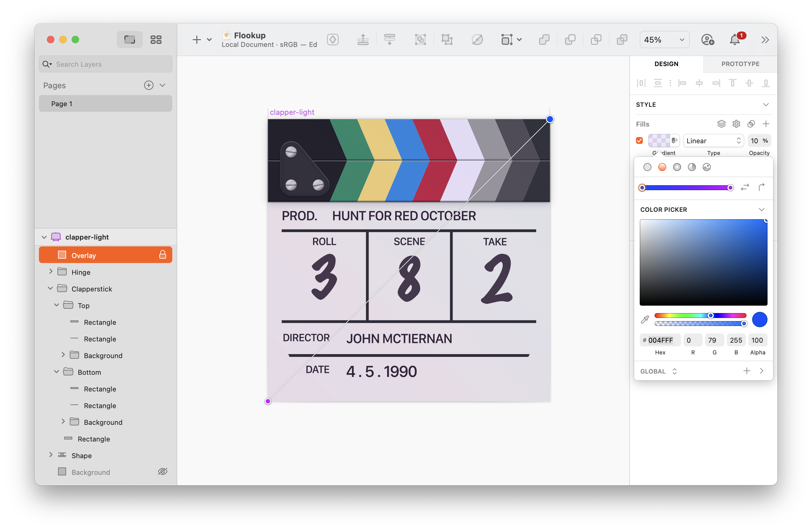Screen dimensions: 812x531
Task: Click Intersect boolean operation icon
Action: (x=596, y=40)
